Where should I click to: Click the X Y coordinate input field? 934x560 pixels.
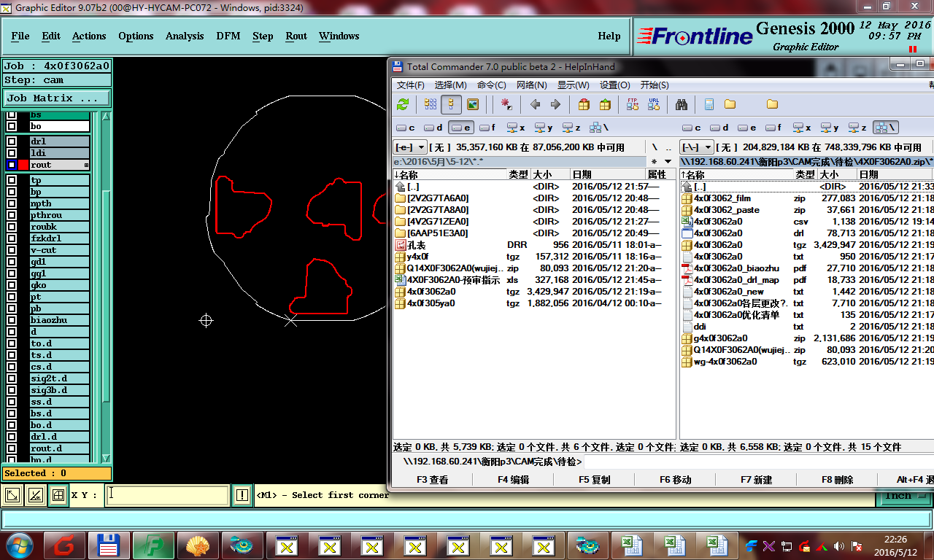[167, 496]
